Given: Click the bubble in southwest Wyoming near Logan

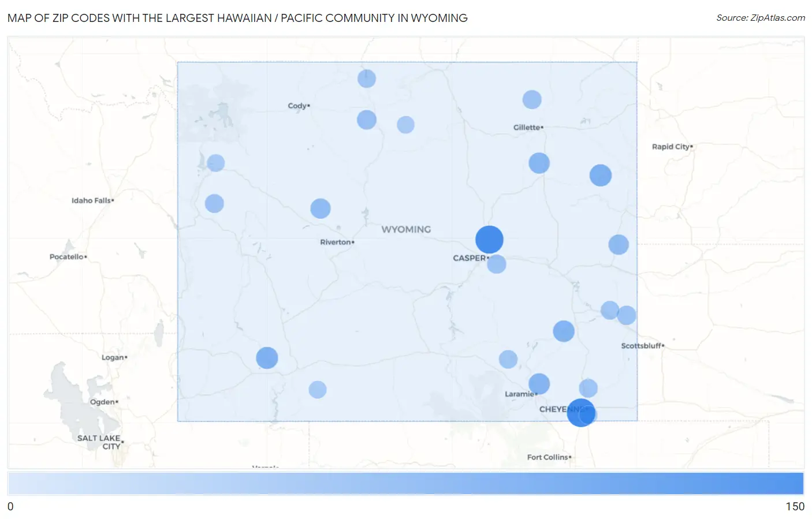Looking at the screenshot, I should (267, 358).
